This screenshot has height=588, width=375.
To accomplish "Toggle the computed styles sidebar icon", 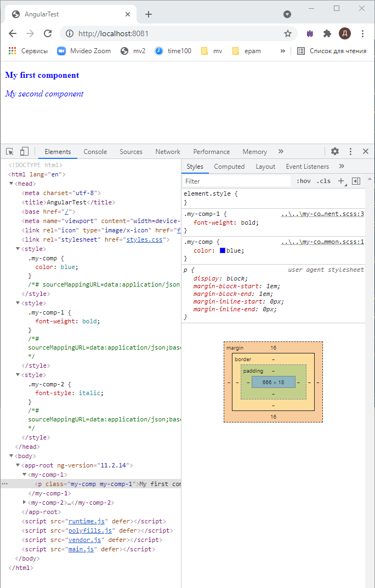I will point(356,181).
